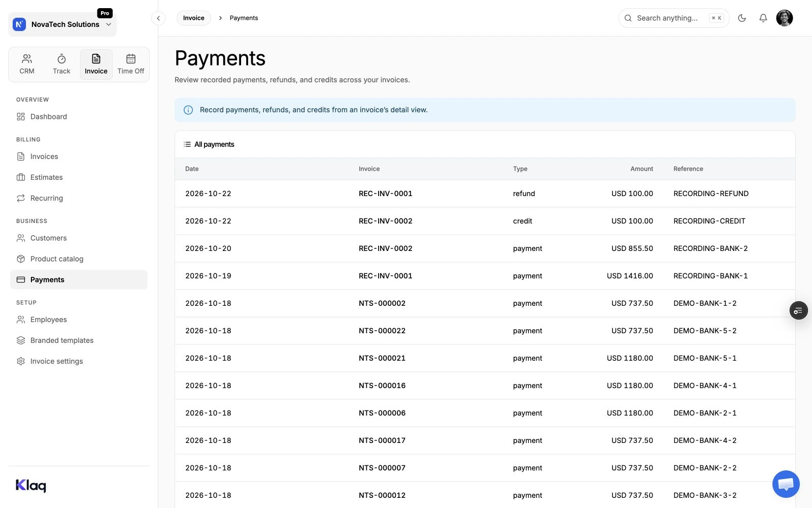Click the Amount column header
The image size is (812, 508).
pyautogui.click(x=641, y=169)
